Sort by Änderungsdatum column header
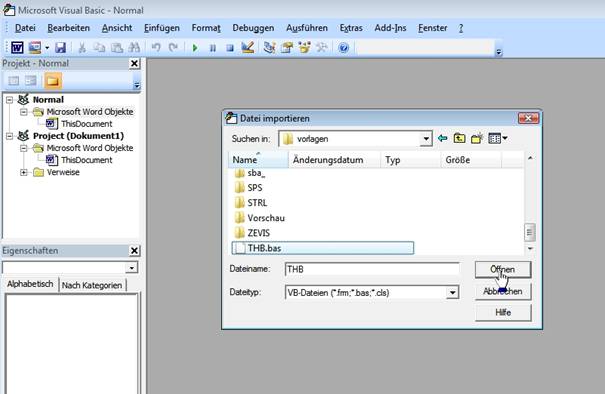 (x=335, y=160)
